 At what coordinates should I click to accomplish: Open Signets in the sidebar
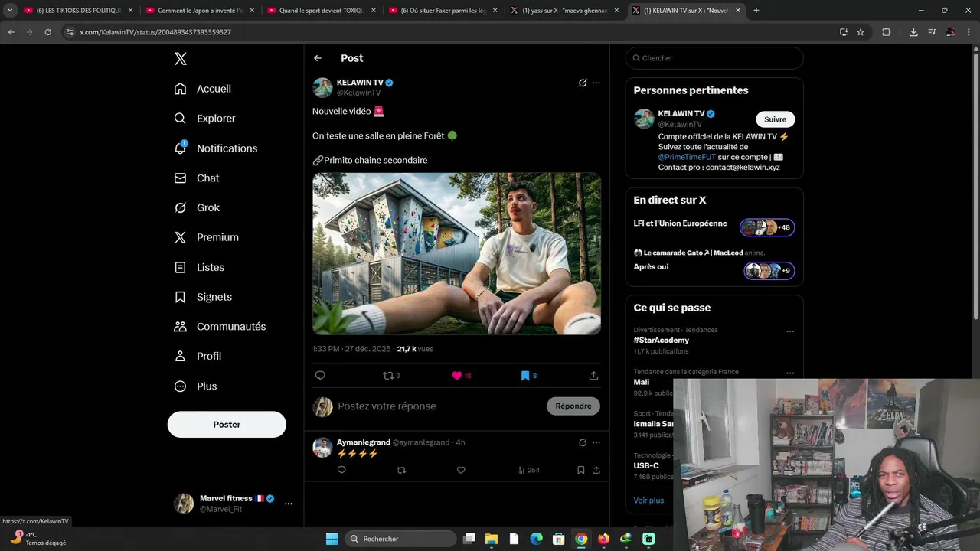pos(202,297)
